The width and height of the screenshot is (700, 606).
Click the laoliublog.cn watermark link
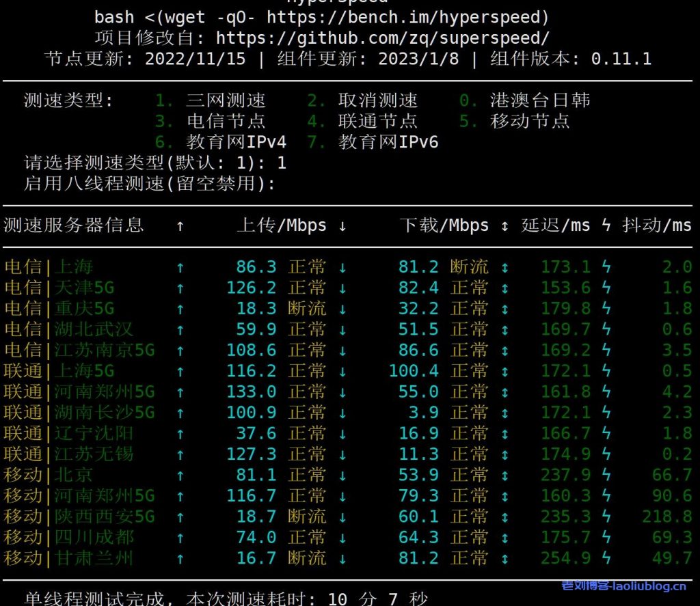click(x=623, y=586)
